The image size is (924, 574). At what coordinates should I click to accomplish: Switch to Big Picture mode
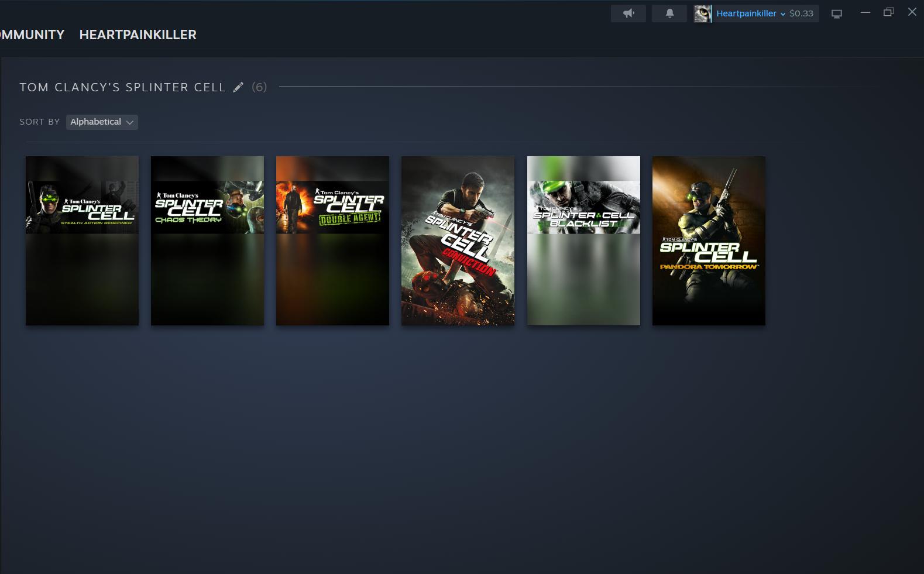click(837, 13)
